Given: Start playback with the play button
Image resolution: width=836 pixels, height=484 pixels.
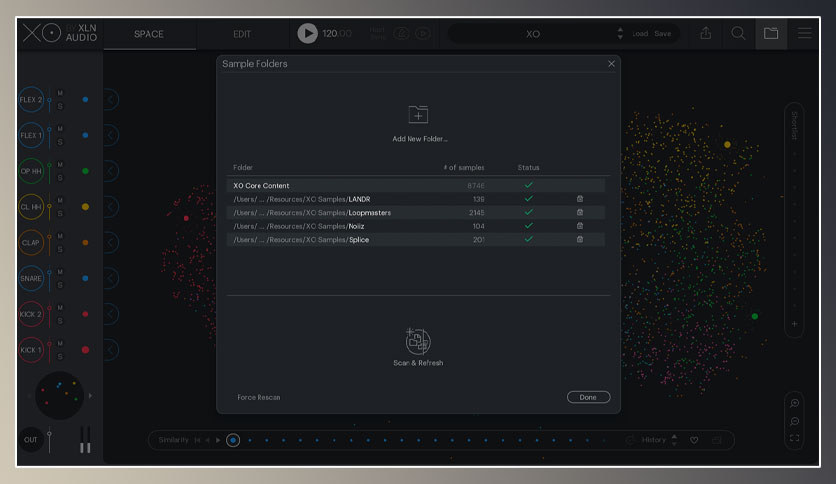Looking at the screenshot, I should [307, 34].
